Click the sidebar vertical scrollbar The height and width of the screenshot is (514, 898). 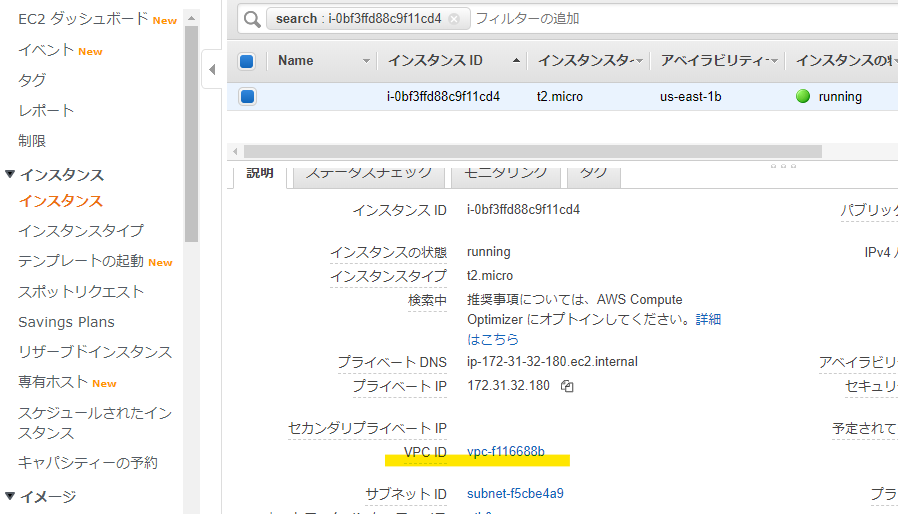point(191,134)
